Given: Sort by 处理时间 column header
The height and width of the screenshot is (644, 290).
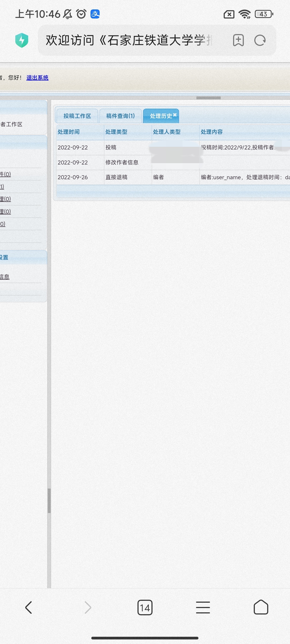Looking at the screenshot, I should coord(69,132).
